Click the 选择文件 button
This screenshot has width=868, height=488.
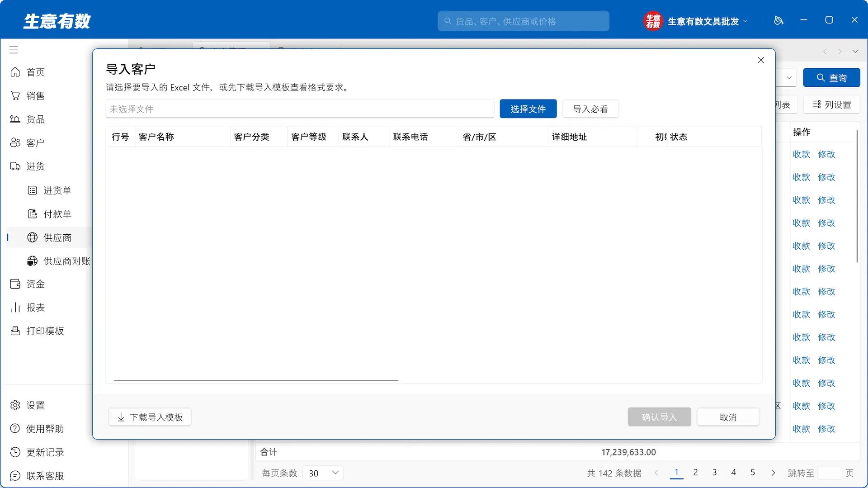point(528,109)
